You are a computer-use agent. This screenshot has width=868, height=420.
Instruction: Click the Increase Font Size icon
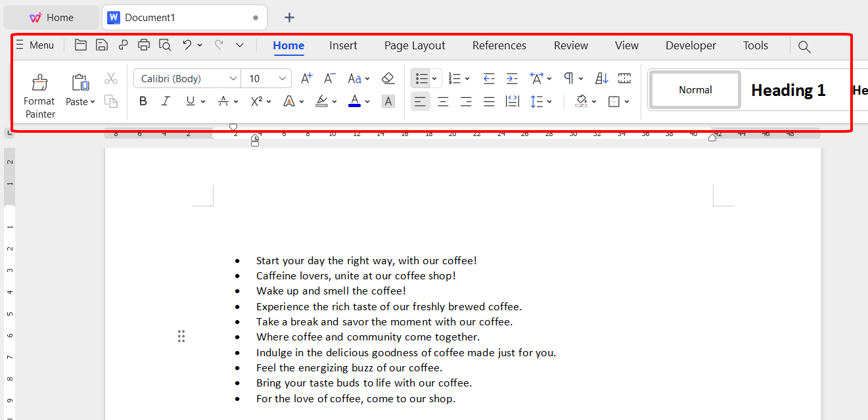[306, 78]
